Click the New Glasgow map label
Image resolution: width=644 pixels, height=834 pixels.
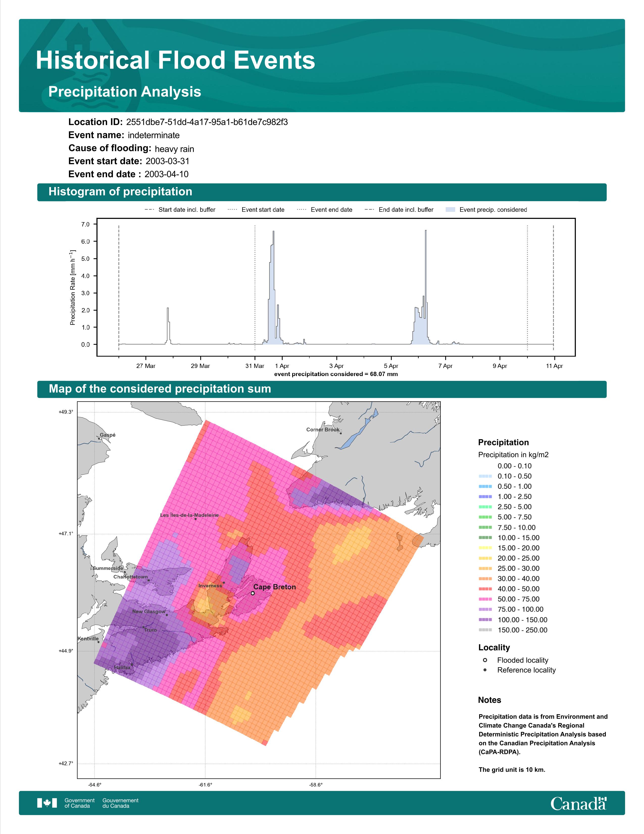tap(149, 611)
